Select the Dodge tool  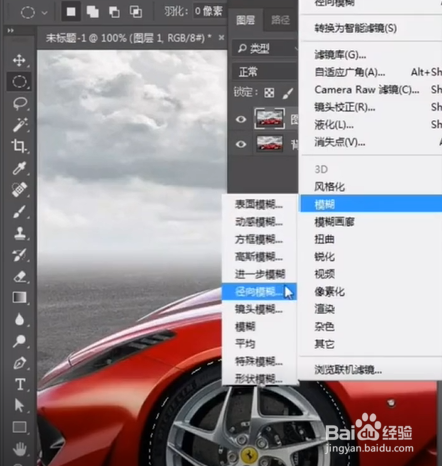coord(20,341)
